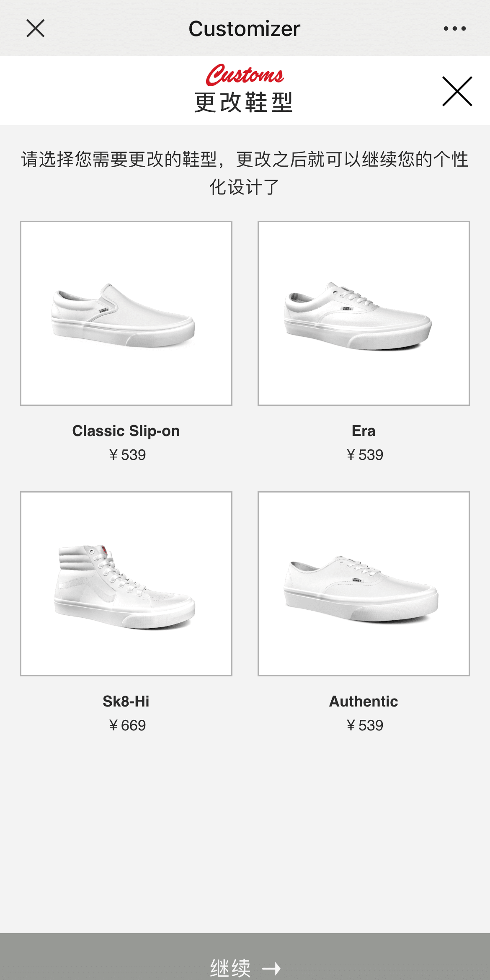Select the Authentic shoe thumbnail
The image size is (490, 980).
364,583
